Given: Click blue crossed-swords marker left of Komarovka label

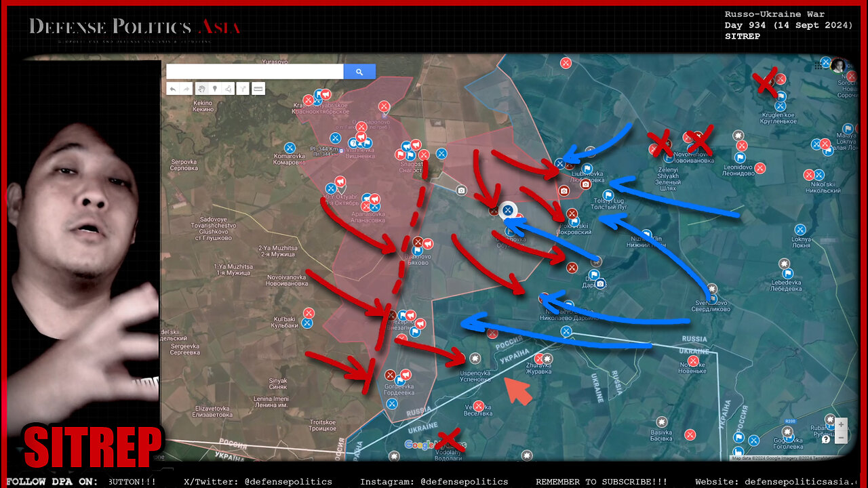Looking at the screenshot, I should (290, 147).
